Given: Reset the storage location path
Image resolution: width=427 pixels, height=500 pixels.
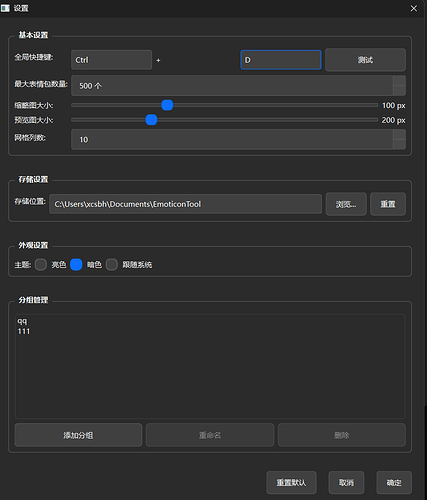Looking at the screenshot, I should click(x=388, y=204).
